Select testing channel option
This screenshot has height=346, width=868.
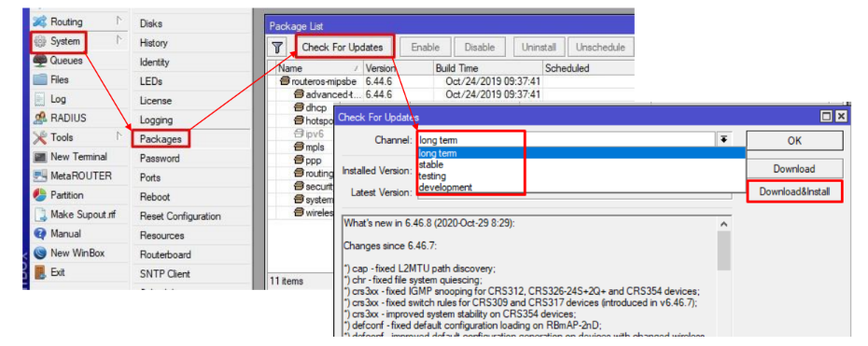[432, 175]
